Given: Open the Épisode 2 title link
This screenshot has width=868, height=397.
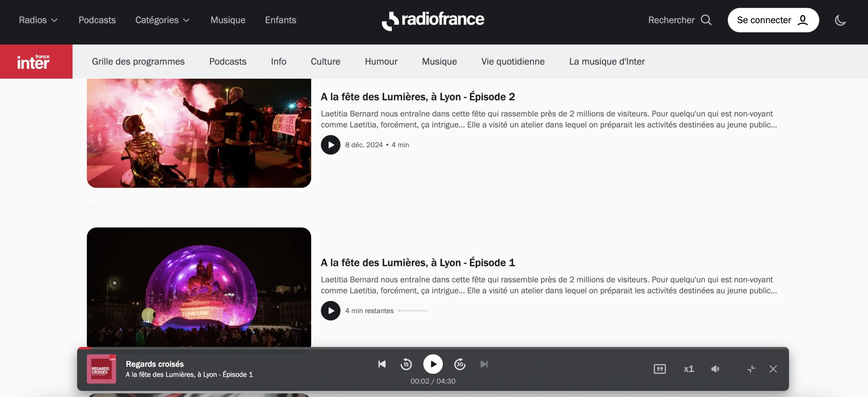Looking at the screenshot, I should (x=417, y=97).
